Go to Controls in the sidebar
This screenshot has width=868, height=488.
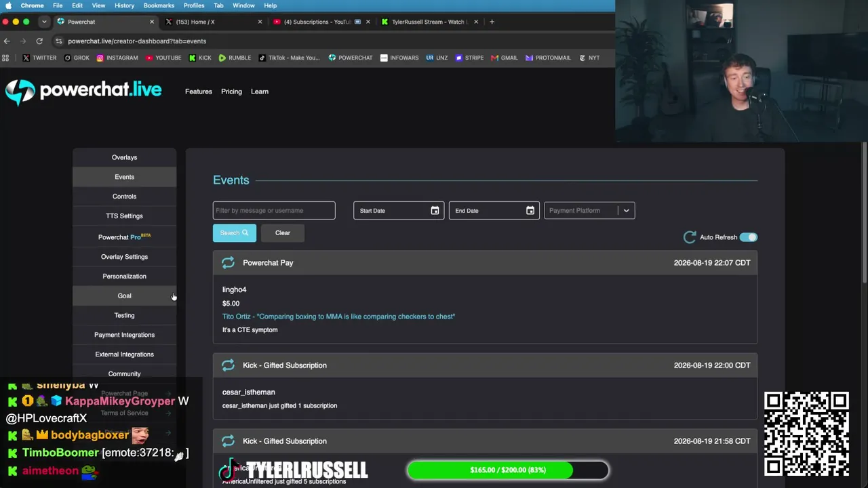tap(124, 197)
